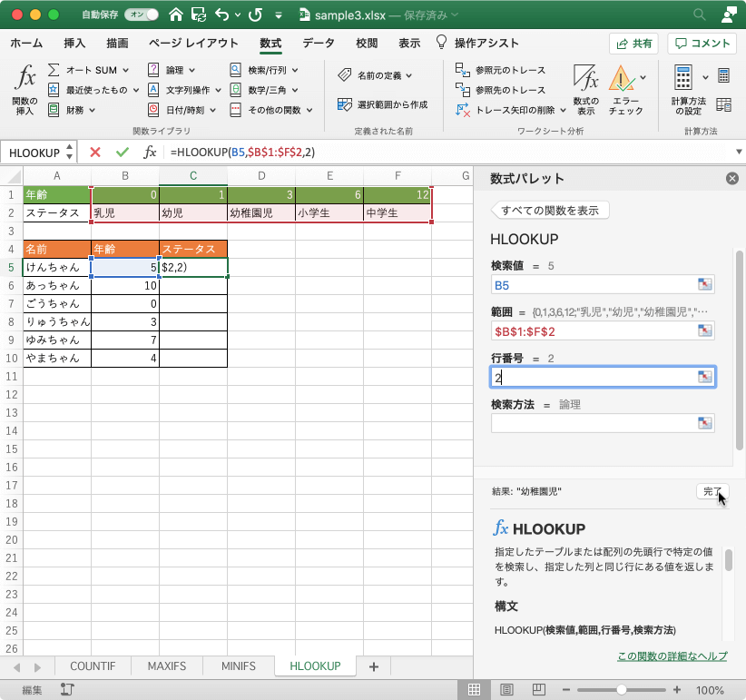
Task: Open the ページ レイアウト ribbon tab
Action: (x=193, y=44)
